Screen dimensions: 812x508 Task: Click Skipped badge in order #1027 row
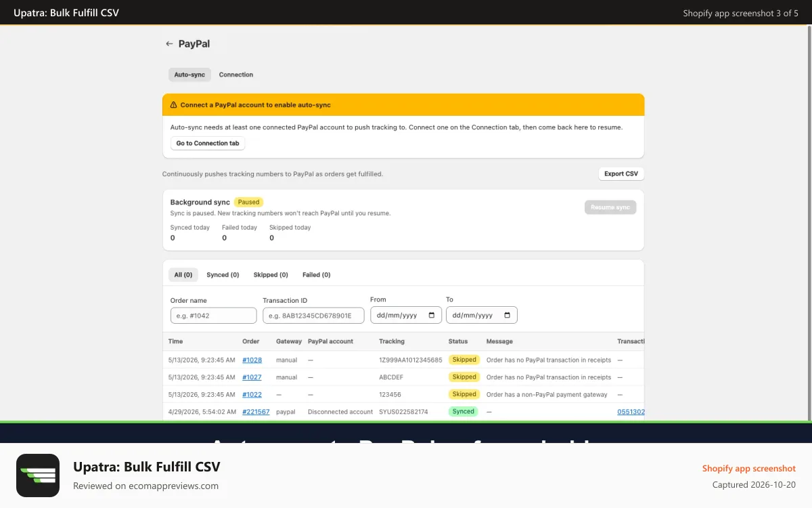(x=464, y=377)
